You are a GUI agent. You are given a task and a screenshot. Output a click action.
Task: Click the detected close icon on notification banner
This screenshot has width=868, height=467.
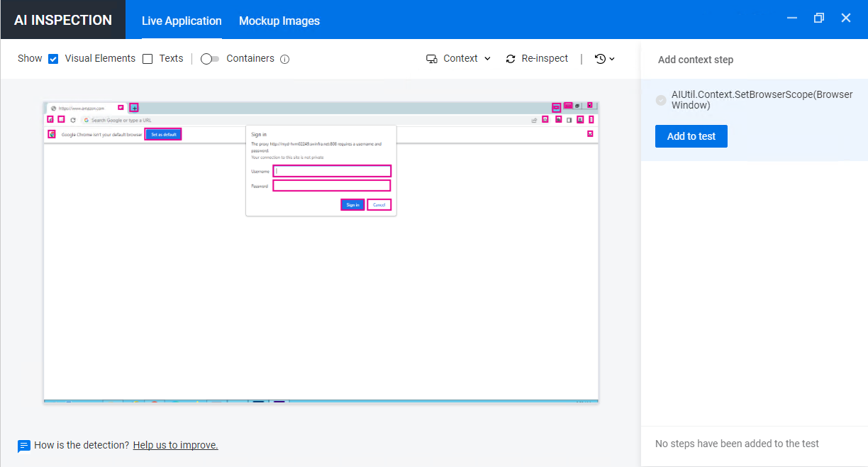point(590,133)
